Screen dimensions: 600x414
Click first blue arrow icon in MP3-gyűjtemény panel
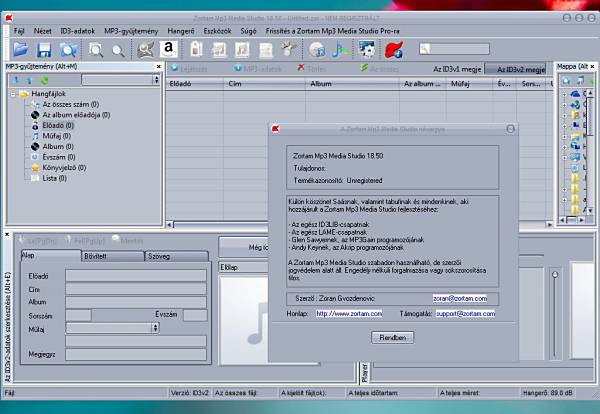[x=16, y=80]
